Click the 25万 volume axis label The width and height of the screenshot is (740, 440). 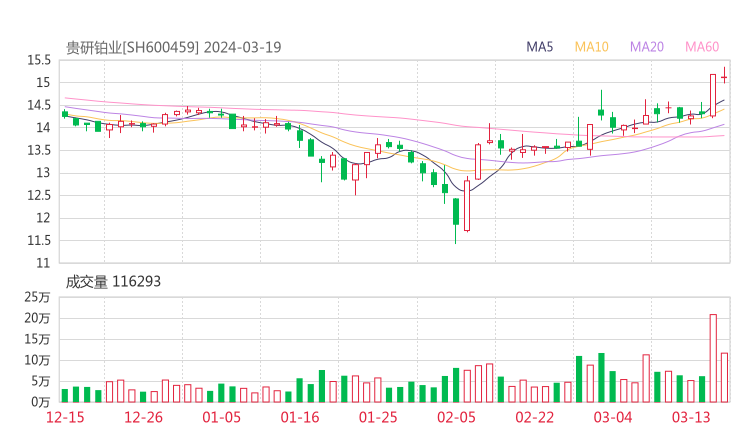37,297
